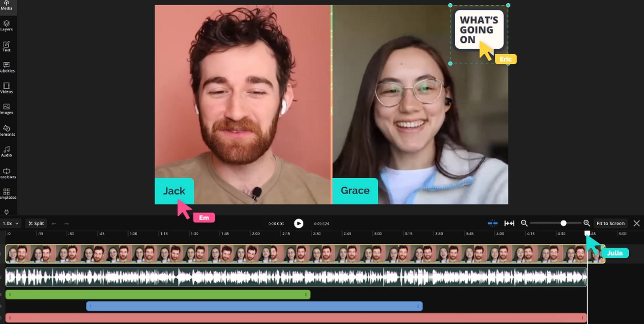This screenshot has width=644, height=324.
Task: Click the 2:00 mark on timeline ruler
Action: click(x=255, y=234)
